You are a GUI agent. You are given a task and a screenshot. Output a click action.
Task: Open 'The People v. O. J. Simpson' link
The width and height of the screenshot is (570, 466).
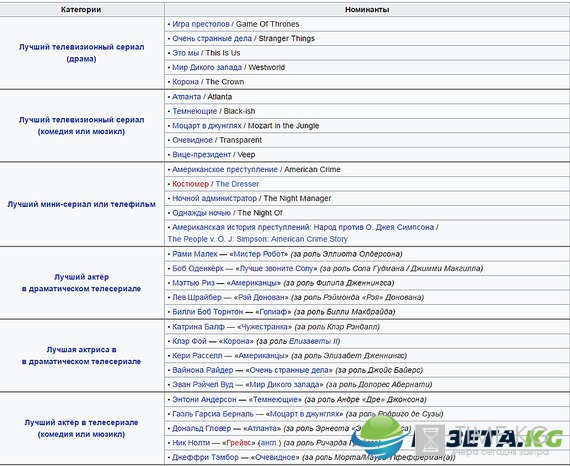(x=258, y=239)
